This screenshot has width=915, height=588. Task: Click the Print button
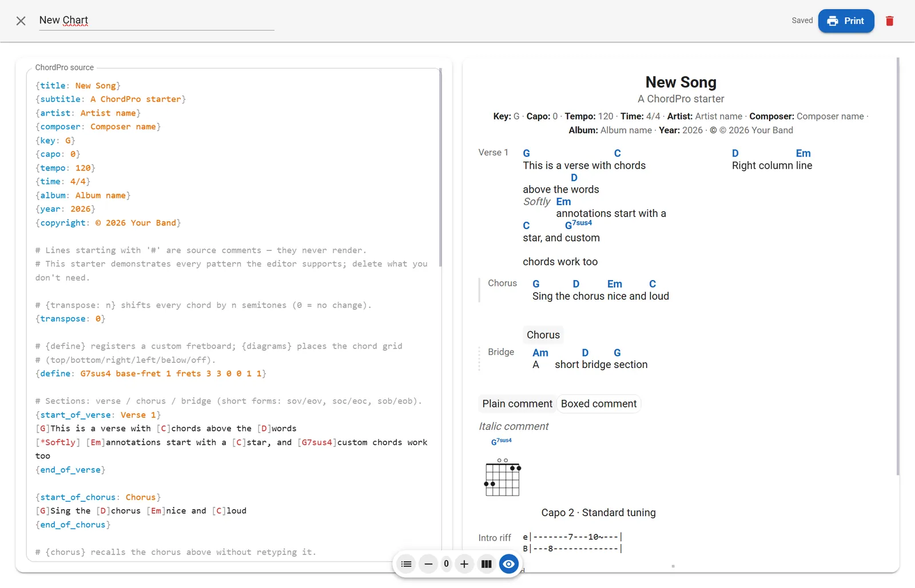click(846, 21)
